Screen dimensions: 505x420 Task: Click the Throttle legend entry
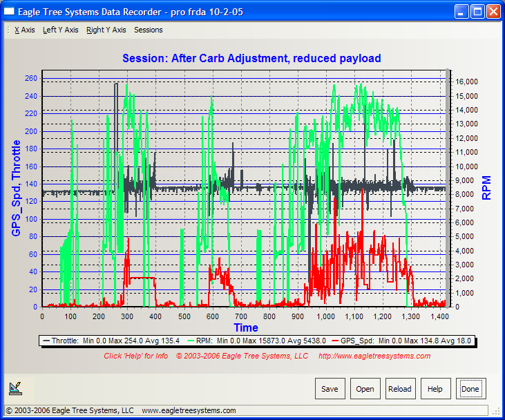point(111,341)
